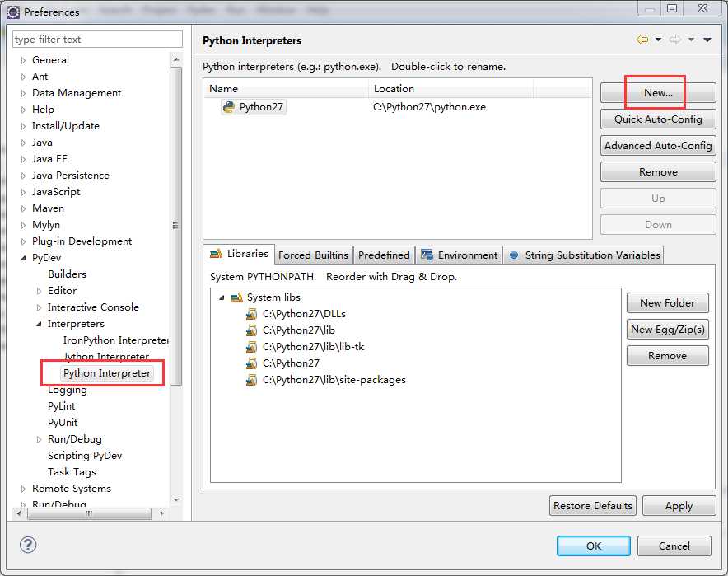The height and width of the screenshot is (576, 728).
Task: Open the Environment tab
Action: [460, 255]
